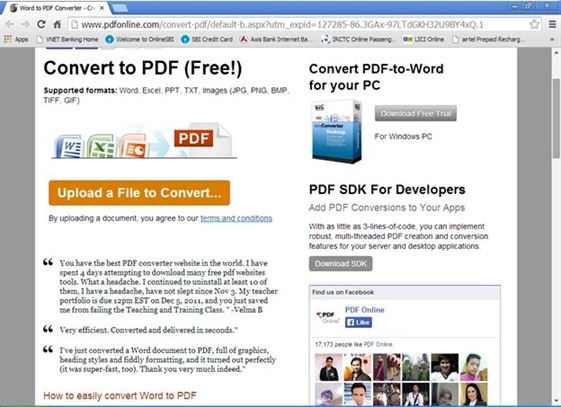Click PDF SDK For Developers heading
Viewport: 561px width, 407px height.
coord(387,190)
